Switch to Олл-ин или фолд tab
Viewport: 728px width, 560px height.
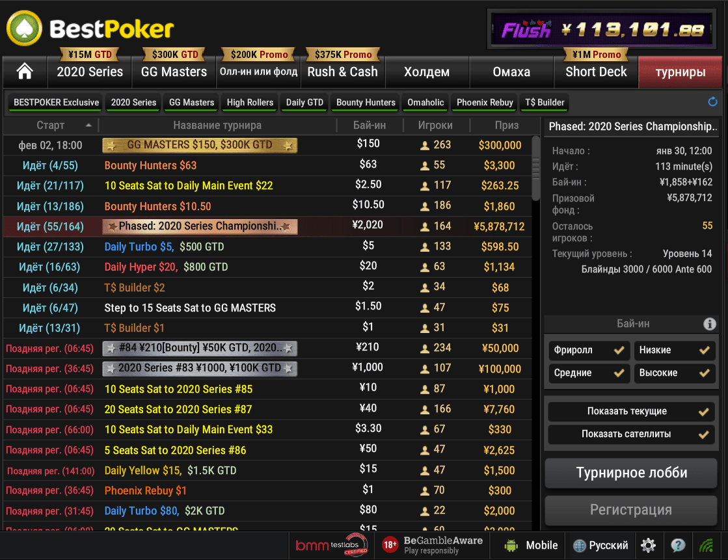coord(259,72)
